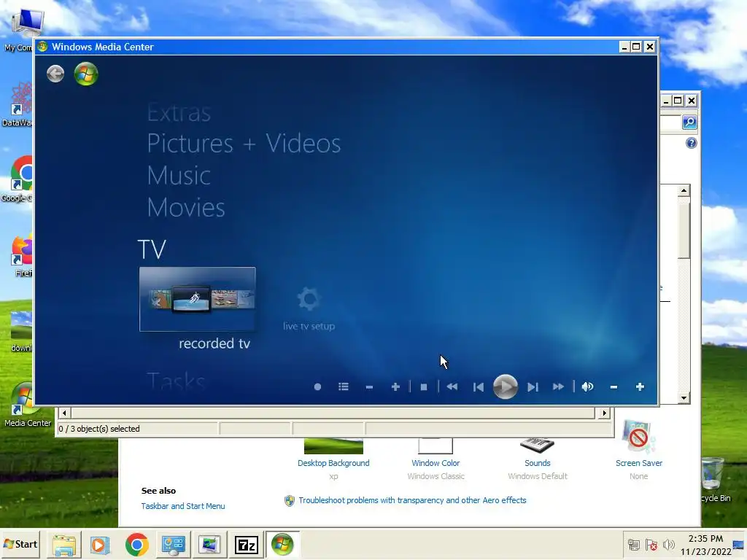The height and width of the screenshot is (560, 747).
Task: Open the recorded tv tile
Action: 197,299
